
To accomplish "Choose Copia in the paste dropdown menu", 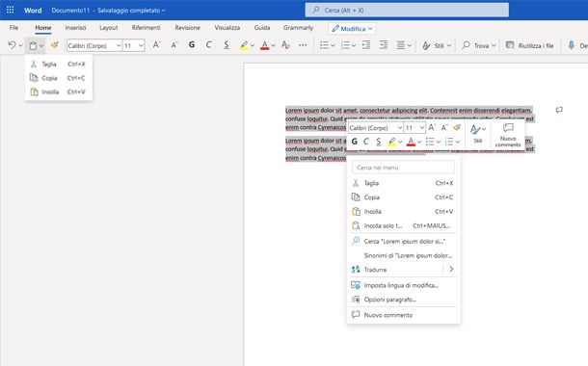I will 59,78.
